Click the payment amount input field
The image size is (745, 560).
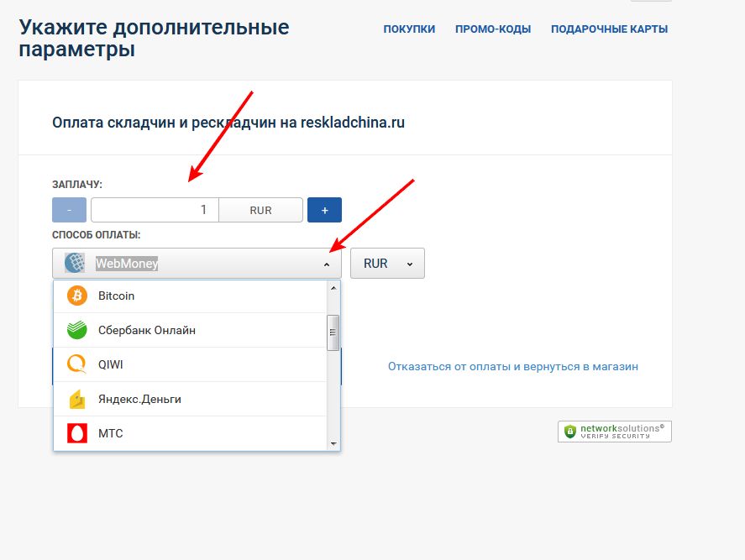coord(155,210)
